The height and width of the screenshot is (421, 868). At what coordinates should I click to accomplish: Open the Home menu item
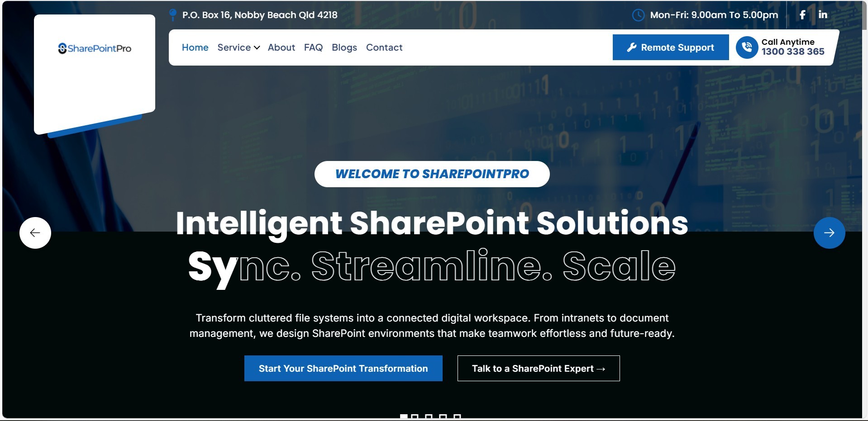tap(195, 47)
